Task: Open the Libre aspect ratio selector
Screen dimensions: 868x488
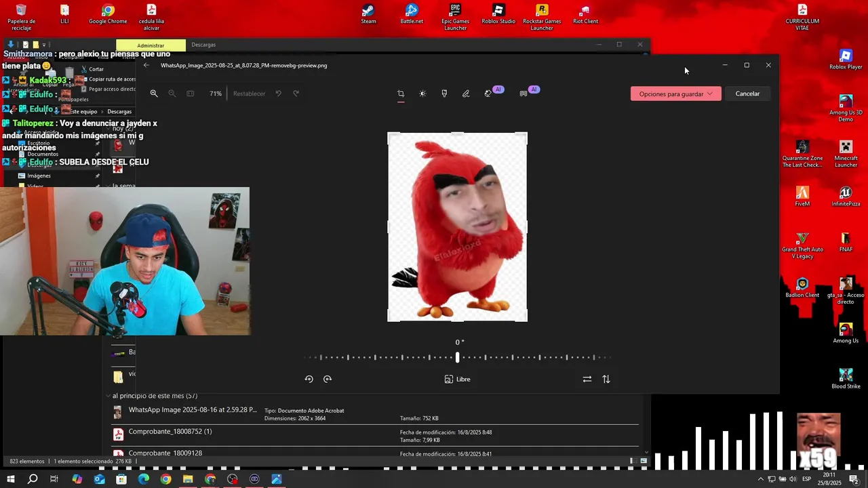Action: click(x=457, y=379)
